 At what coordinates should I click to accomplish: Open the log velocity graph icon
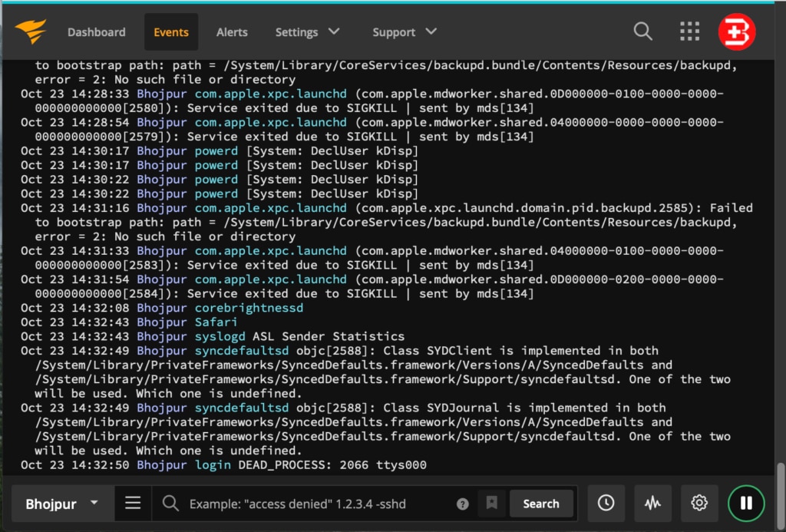click(x=652, y=503)
